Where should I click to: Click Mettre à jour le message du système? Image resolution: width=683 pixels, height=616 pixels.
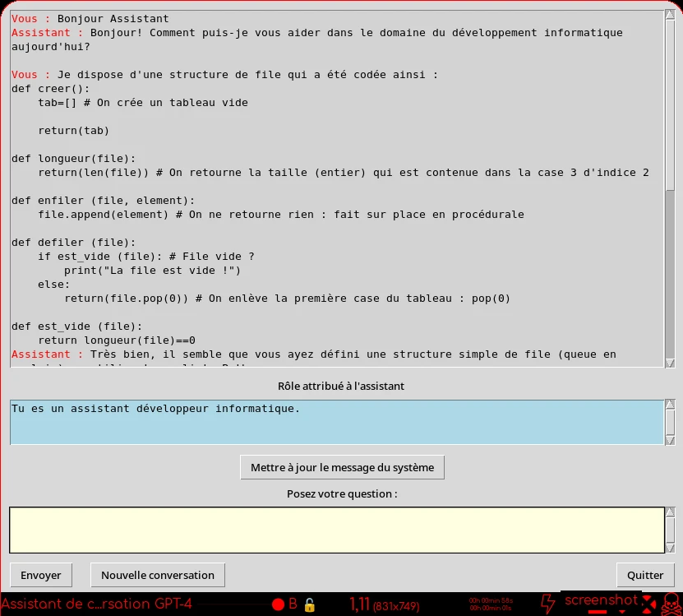point(342,467)
